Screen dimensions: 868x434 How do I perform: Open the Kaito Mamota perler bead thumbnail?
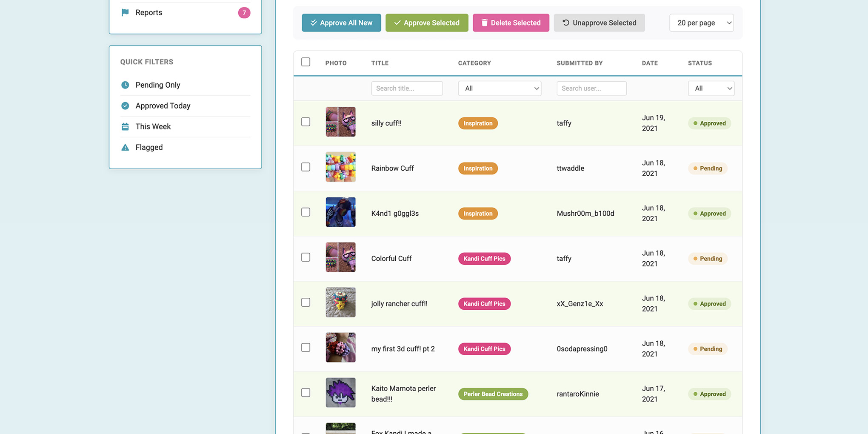[340, 392]
